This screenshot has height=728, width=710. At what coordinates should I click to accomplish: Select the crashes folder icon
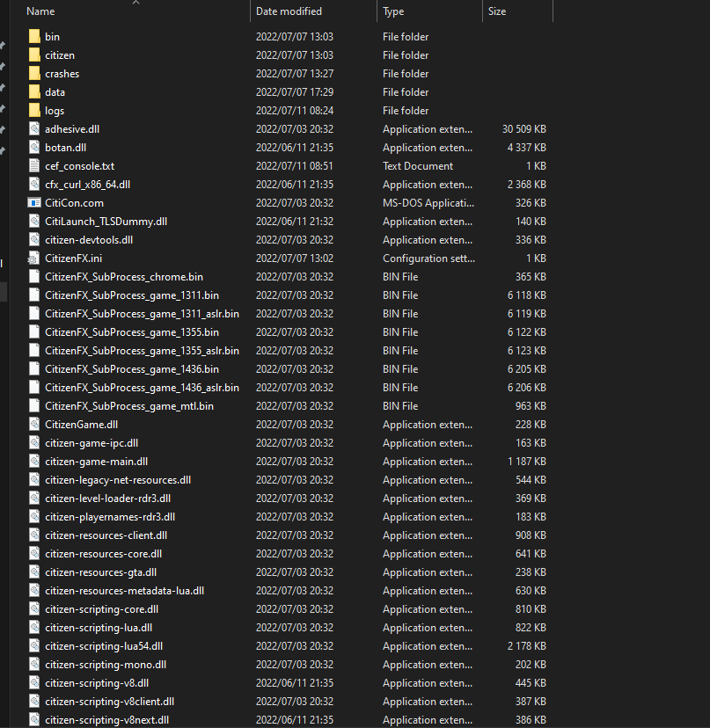pyautogui.click(x=34, y=74)
